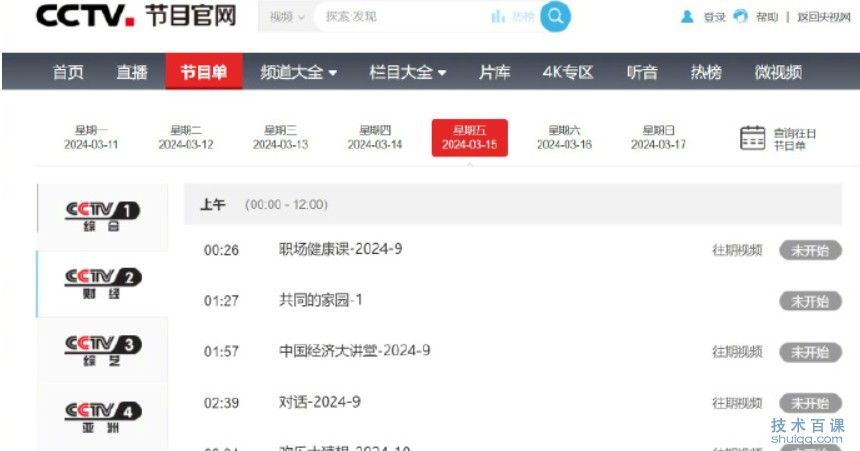Open the 微视频 nav tab
The image size is (860, 451).
pos(778,72)
